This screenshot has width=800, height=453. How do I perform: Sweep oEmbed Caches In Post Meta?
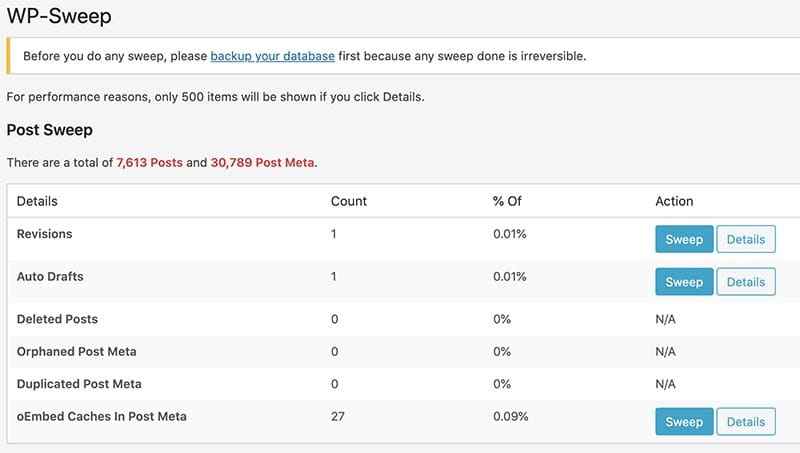click(684, 421)
